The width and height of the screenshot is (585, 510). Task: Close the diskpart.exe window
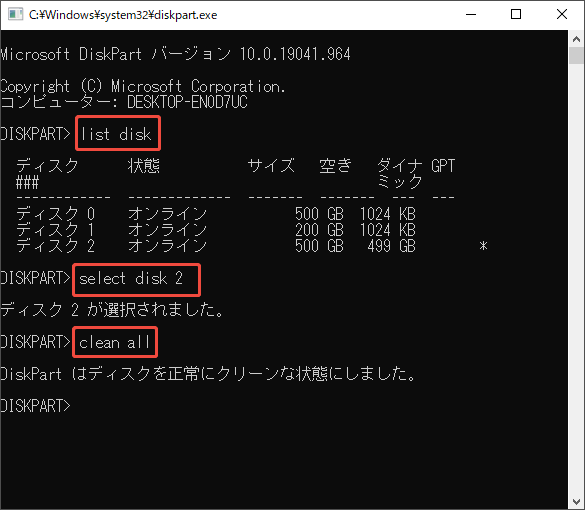(x=561, y=15)
